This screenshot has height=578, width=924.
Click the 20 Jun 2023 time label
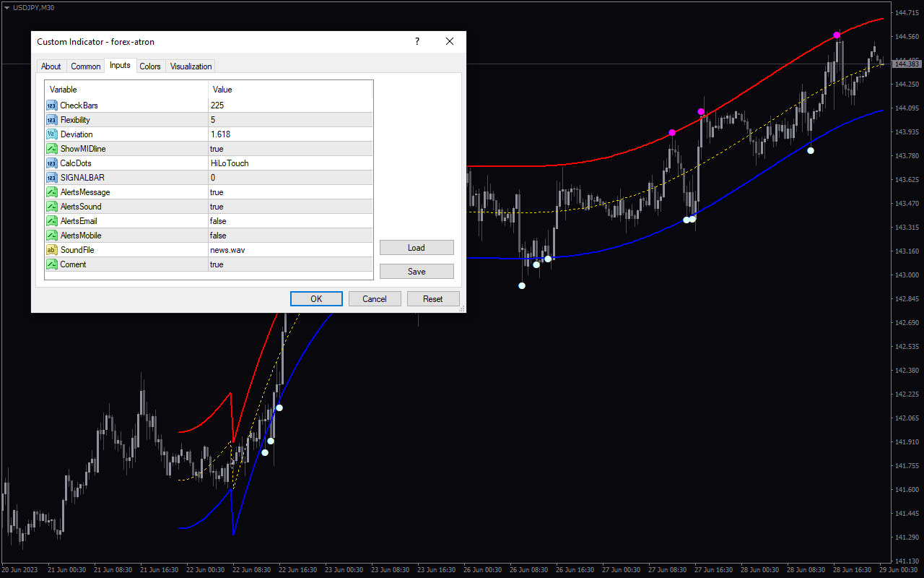19,570
